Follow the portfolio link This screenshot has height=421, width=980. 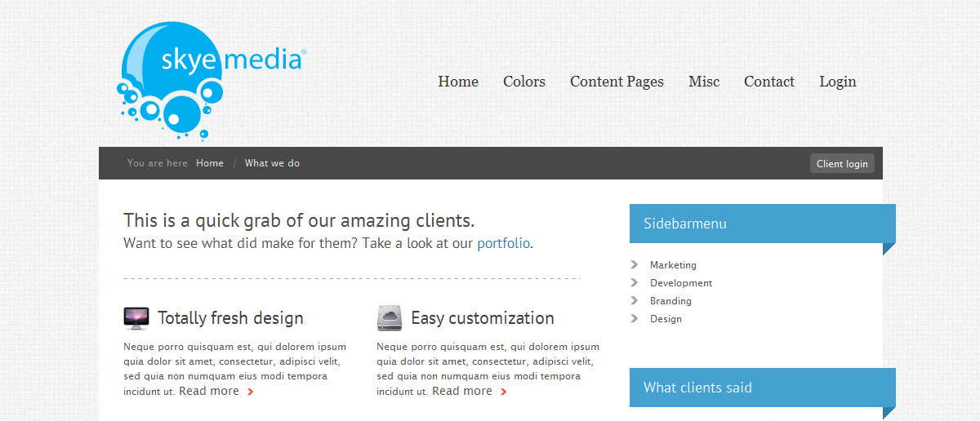point(503,243)
